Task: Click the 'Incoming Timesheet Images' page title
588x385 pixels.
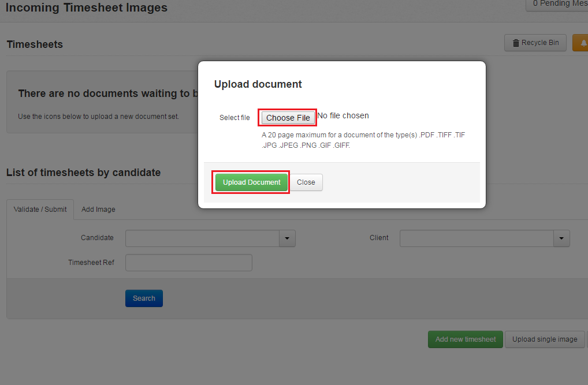Action: coord(86,8)
